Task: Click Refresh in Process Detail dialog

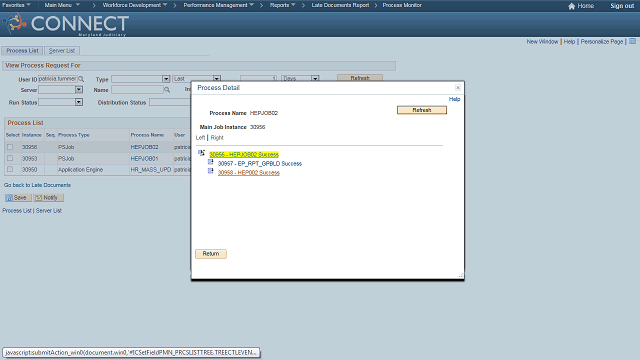Action: click(x=422, y=110)
